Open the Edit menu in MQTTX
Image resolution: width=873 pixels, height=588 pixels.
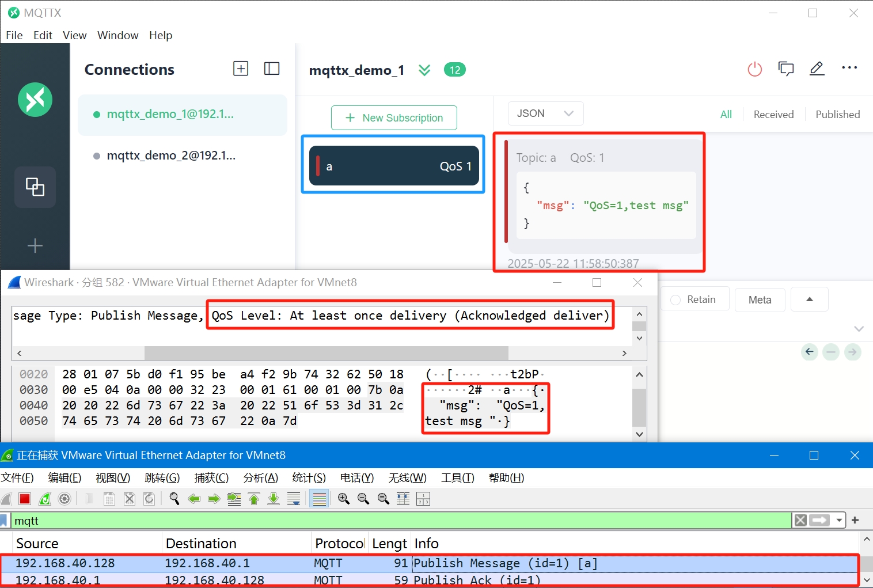coord(43,35)
